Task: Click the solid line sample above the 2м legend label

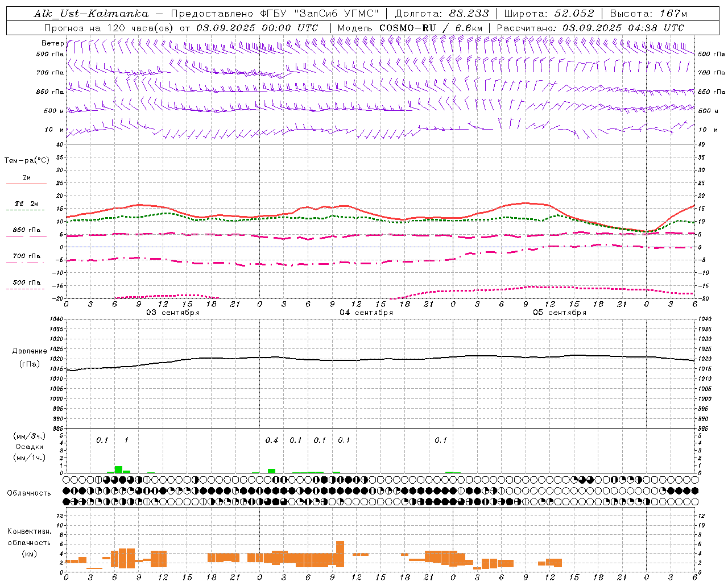Action: click(26, 184)
